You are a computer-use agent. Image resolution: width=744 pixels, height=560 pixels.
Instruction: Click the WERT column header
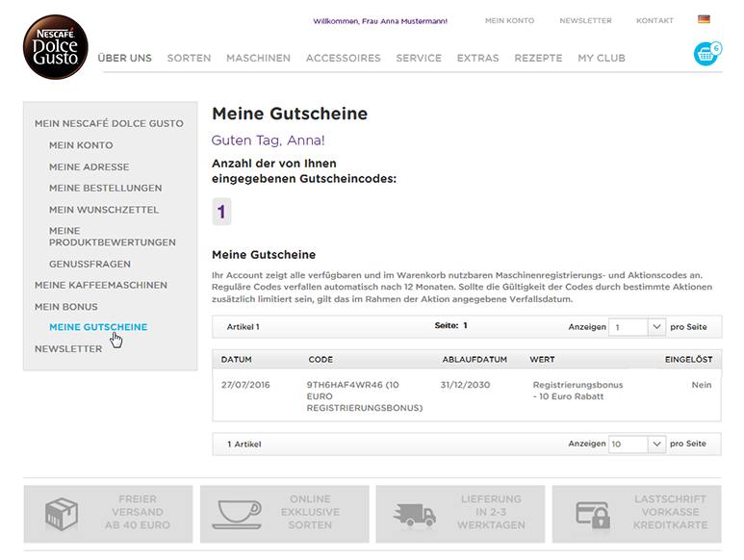click(x=542, y=360)
